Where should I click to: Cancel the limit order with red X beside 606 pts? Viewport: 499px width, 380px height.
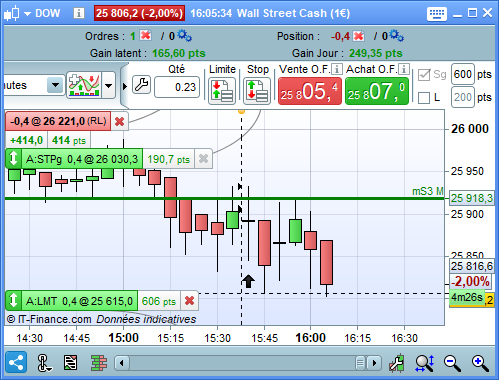point(189,301)
